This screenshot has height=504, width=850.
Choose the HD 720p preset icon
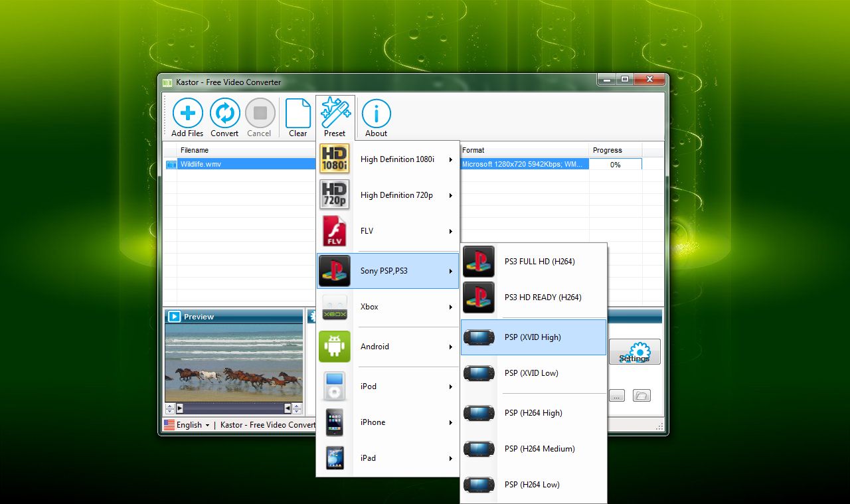(334, 195)
